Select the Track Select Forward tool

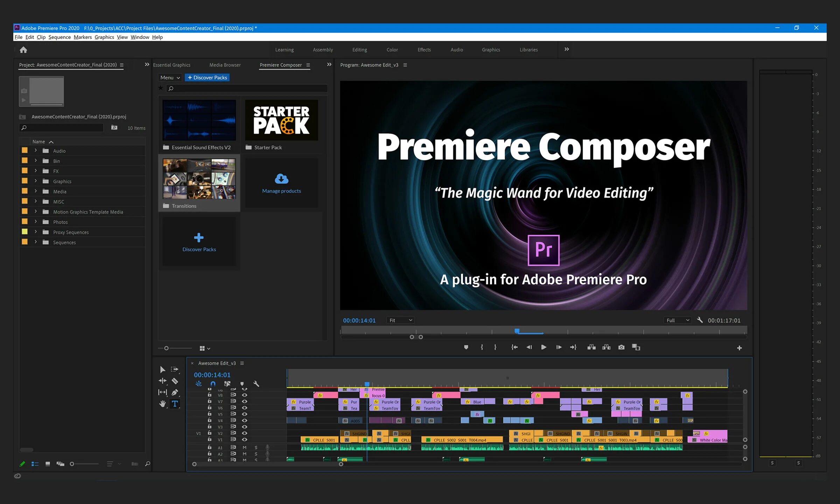click(x=174, y=369)
